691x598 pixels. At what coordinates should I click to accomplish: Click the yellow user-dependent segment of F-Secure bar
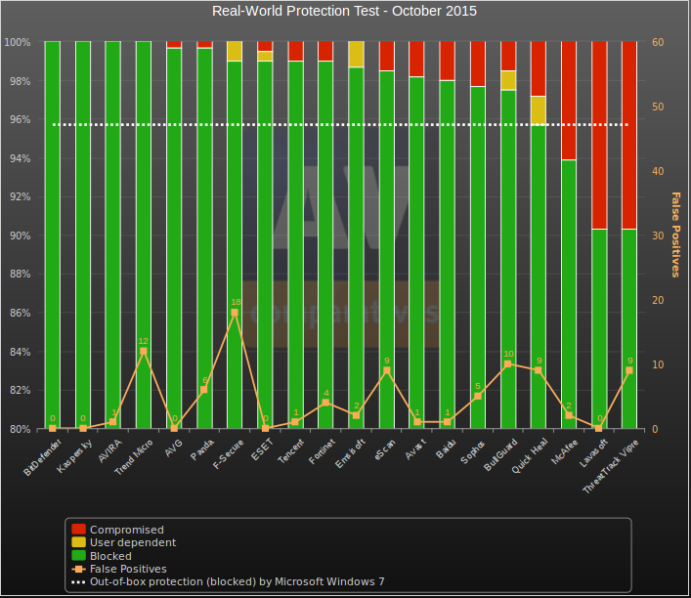tap(234, 52)
